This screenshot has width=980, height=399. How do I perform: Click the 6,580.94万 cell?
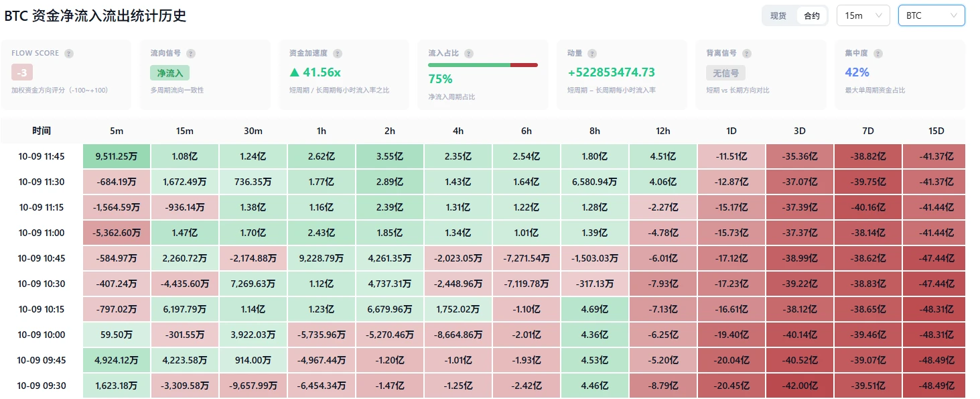(595, 182)
